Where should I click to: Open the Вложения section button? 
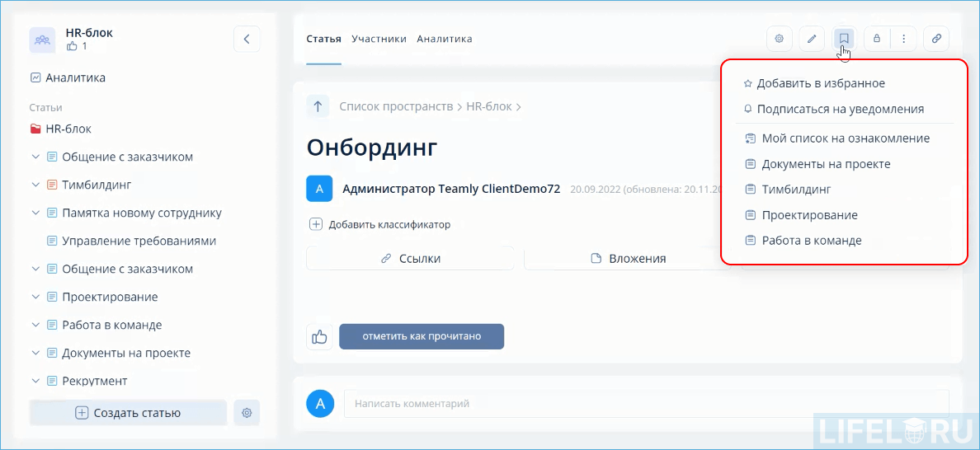pos(628,259)
